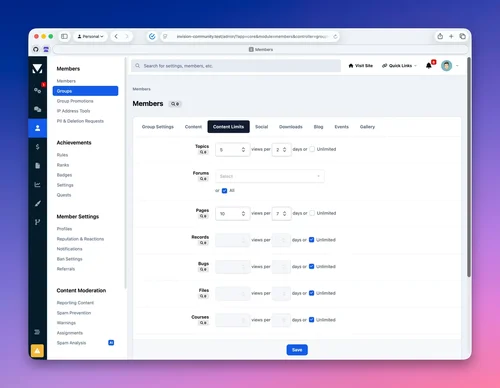Open the Forums Select dropdown
The image size is (500, 388).
270,176
